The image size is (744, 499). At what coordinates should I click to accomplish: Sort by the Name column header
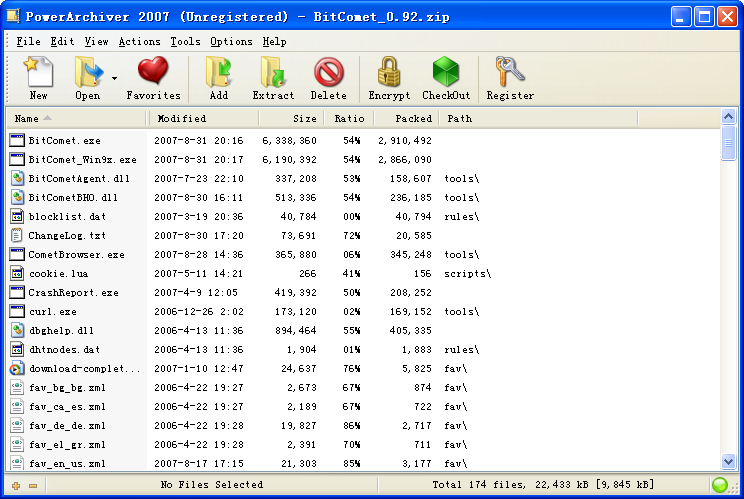[x=76, y=119]
